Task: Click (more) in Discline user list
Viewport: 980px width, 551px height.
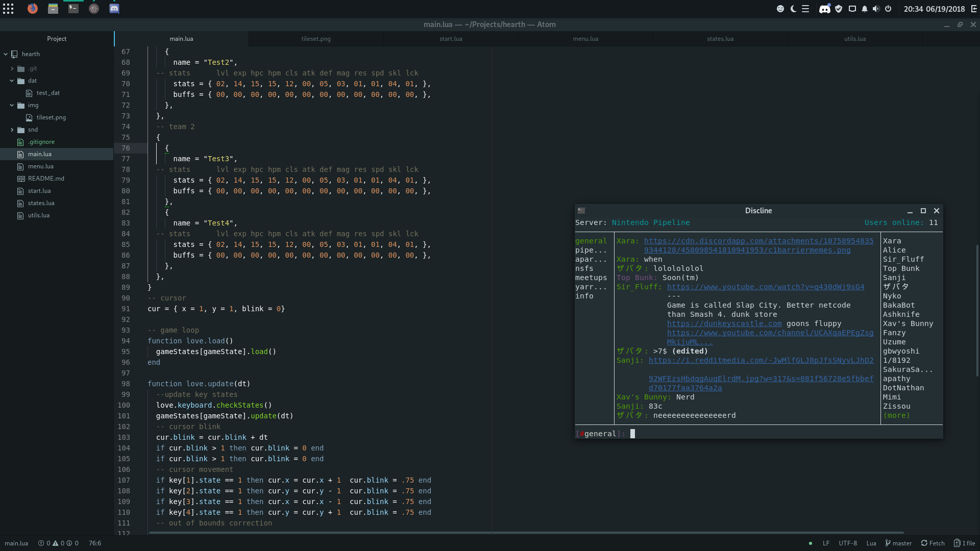Action: pos(897,415)
